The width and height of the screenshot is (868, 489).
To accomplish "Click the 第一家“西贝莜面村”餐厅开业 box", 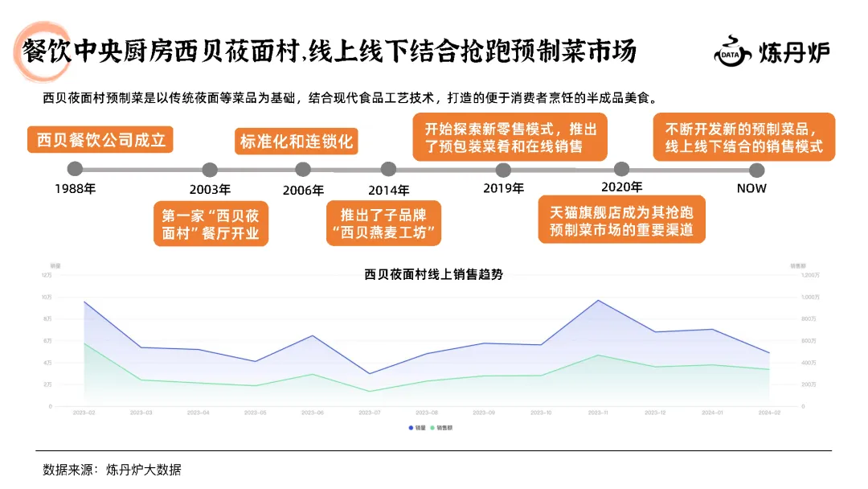I will 211,224.
